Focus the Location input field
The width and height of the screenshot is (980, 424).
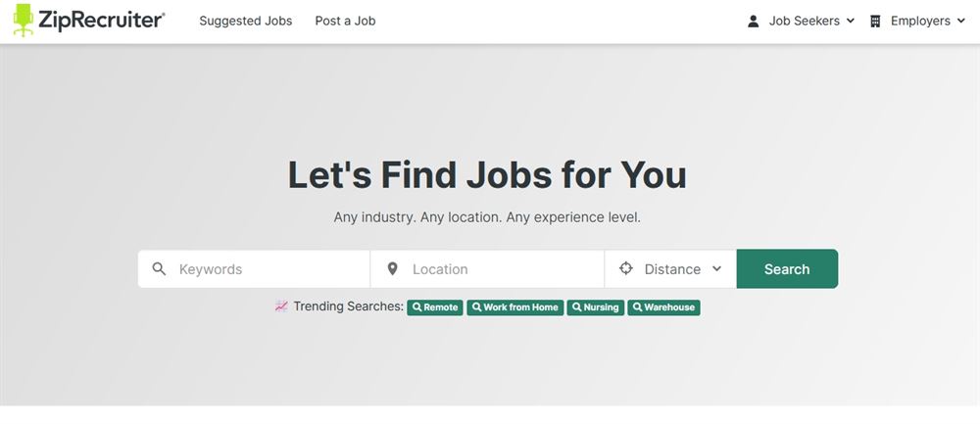click(487, 269)
